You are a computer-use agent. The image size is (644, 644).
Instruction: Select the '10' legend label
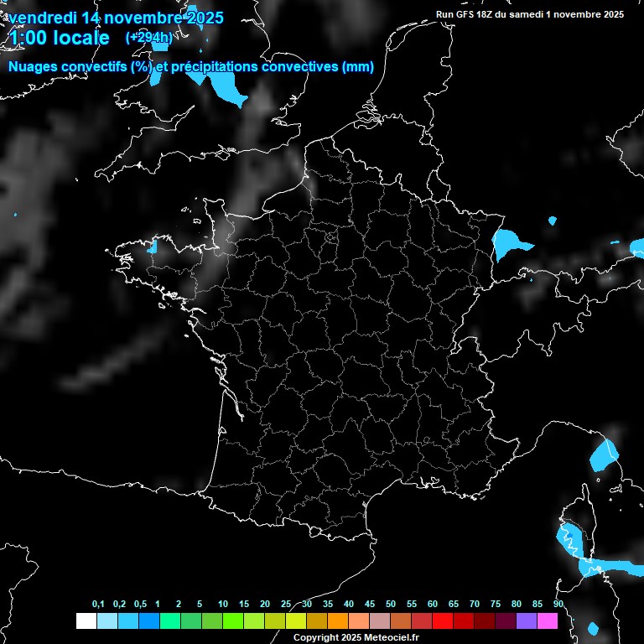pos(223,604)
